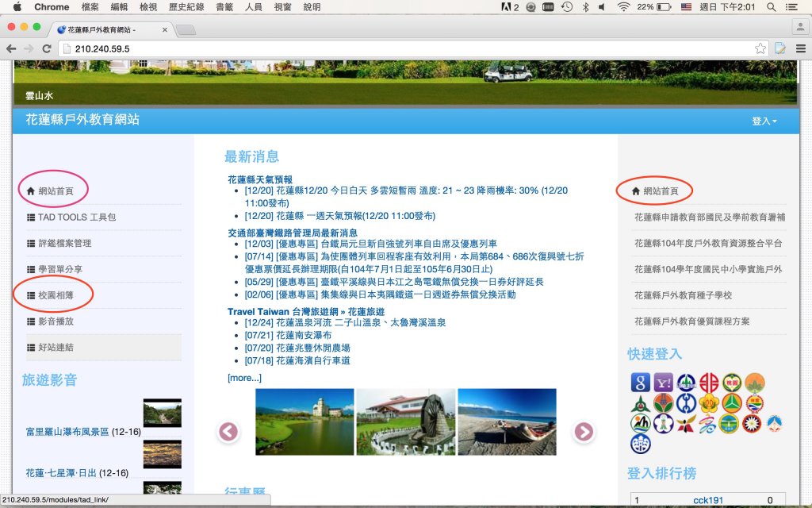The width and height of the screenshot is (812, 508).
Task: Click the Yahoo quick login icon
Action: (x=664, y=382)
